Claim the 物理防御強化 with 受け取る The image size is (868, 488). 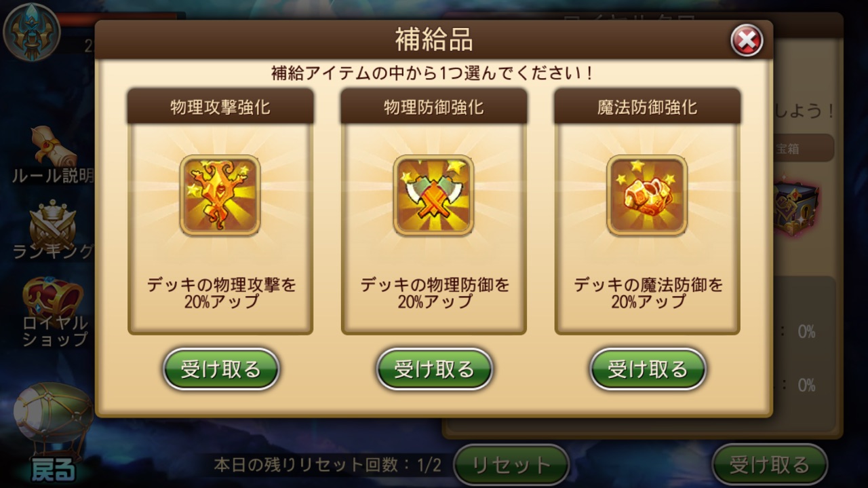click(x=435, y=369)
